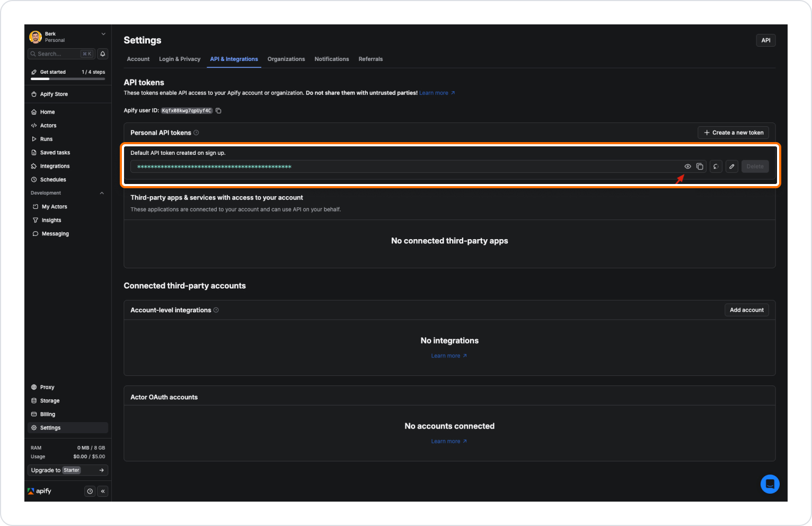Open Settings in the sidebar

pos(68,428)
